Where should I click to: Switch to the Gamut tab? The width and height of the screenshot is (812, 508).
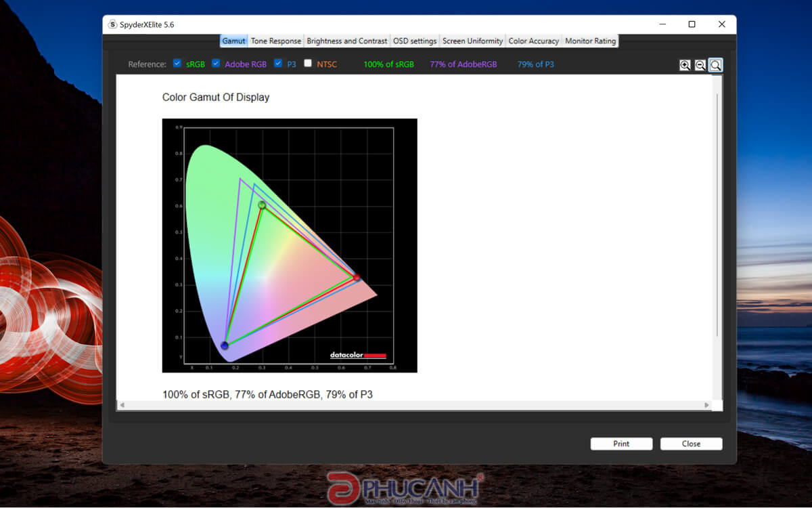coord(233,41)
